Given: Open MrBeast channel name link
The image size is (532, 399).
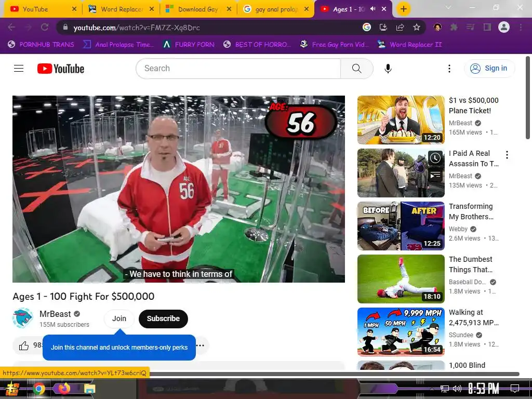Looking at the screenshot, I should (x=55, y=314).
